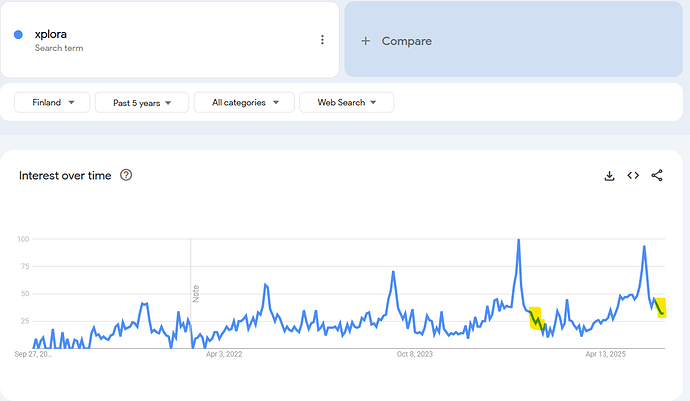Screen dimensions: 690x401
Task: Click the yellow highlight at chart's right end
Action: point(659,307)
